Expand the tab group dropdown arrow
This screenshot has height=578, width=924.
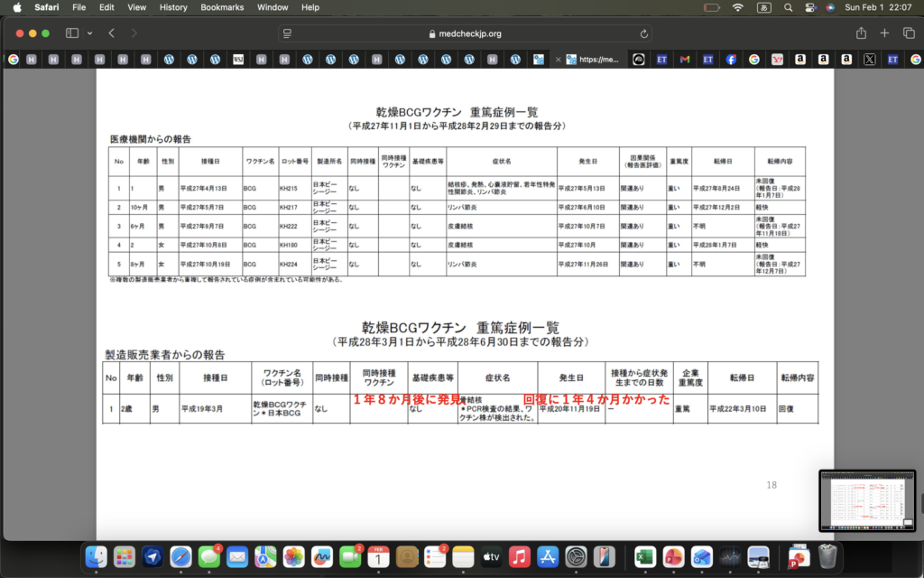(x=89, y=33)
